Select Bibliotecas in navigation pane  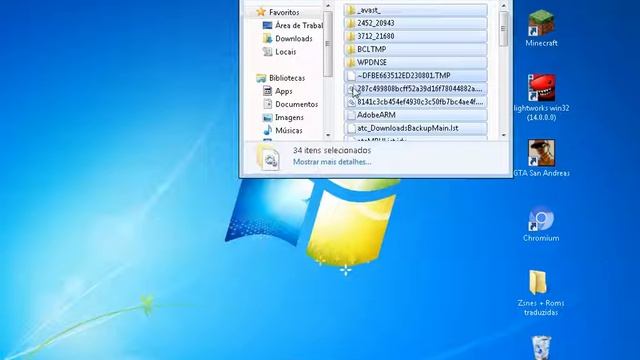pyautogui.click(x=287, y=78)
